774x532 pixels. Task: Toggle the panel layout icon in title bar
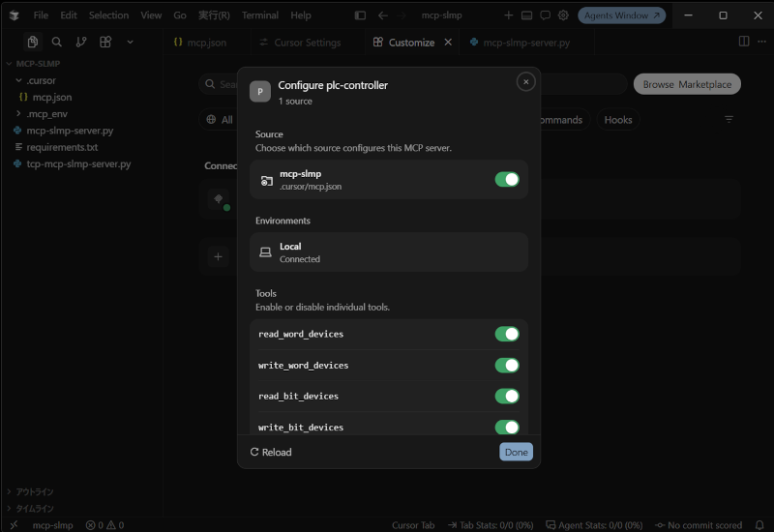tap(526, 15)
